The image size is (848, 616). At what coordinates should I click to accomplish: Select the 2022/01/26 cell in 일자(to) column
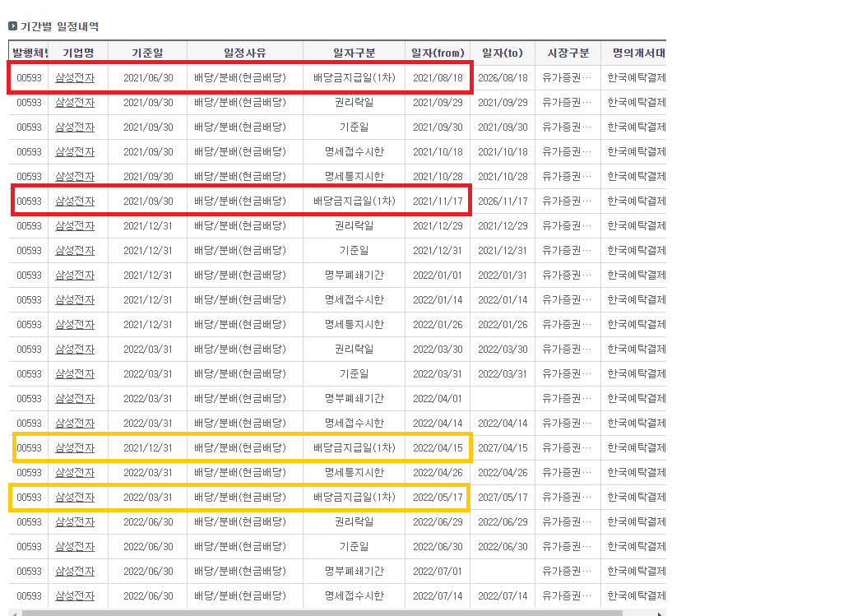(x=503, y=325)
